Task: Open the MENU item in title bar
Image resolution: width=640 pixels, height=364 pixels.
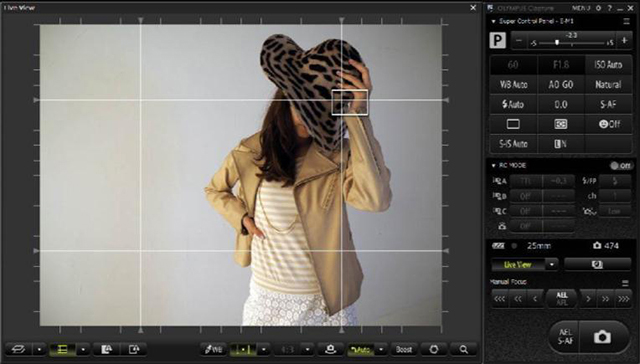Action: coord(581,8)
